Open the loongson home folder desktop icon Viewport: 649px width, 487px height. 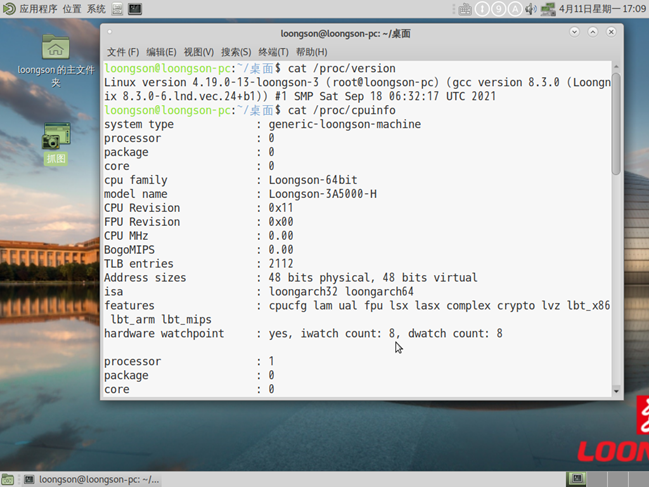tap(55, 50)
